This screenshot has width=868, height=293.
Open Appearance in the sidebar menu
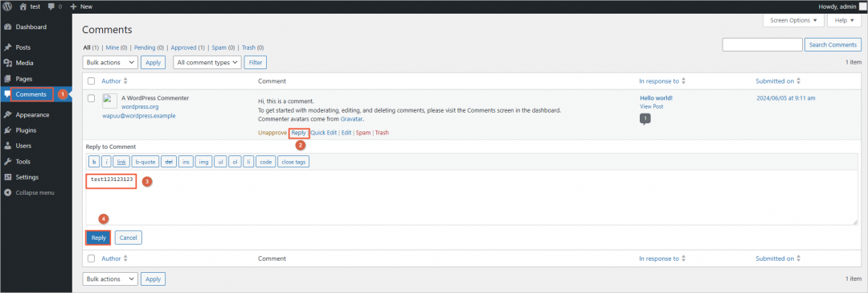[32, 115]
